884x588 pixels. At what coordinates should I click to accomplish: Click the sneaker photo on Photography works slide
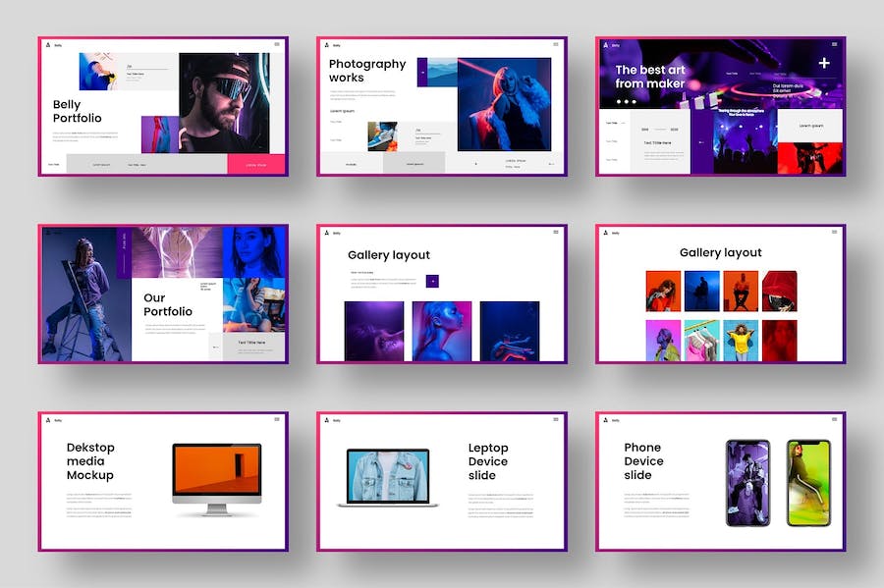[382, 135]
